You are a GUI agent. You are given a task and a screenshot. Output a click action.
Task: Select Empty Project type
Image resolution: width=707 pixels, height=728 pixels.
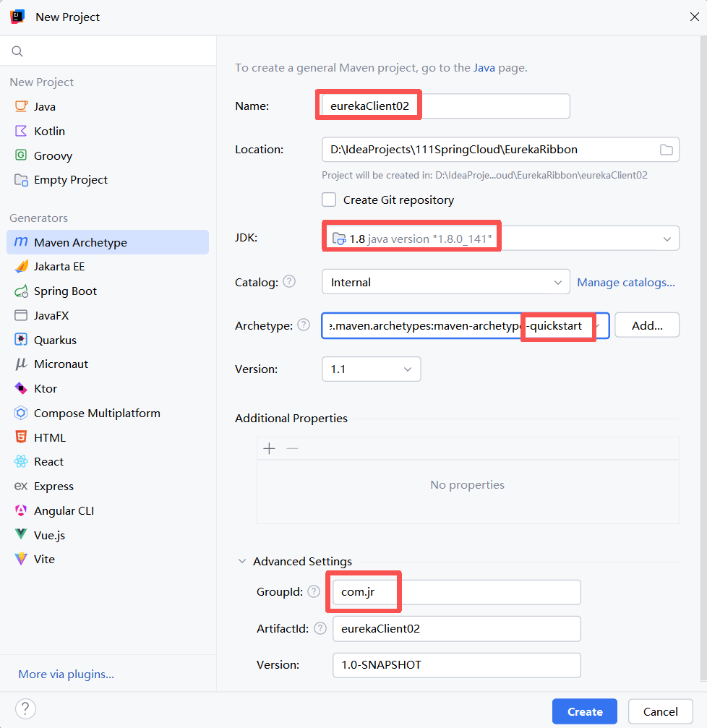click(108, 180)
